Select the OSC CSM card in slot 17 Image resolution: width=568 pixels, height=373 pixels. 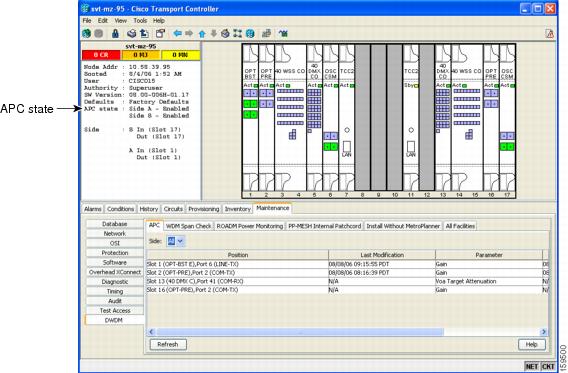tap(507, 117)
